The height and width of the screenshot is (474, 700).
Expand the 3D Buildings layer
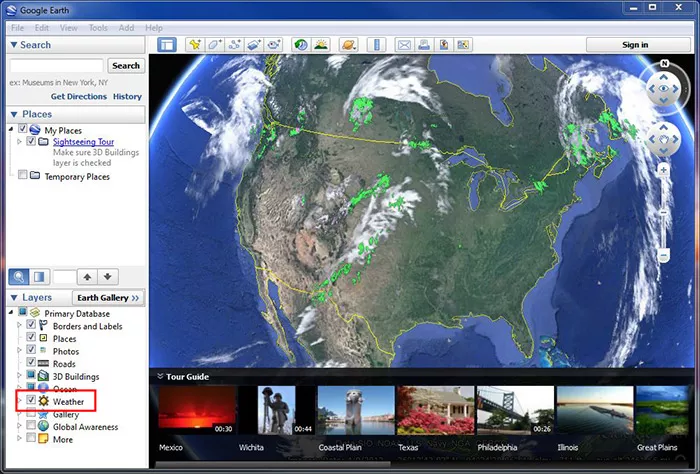[19, 375]
